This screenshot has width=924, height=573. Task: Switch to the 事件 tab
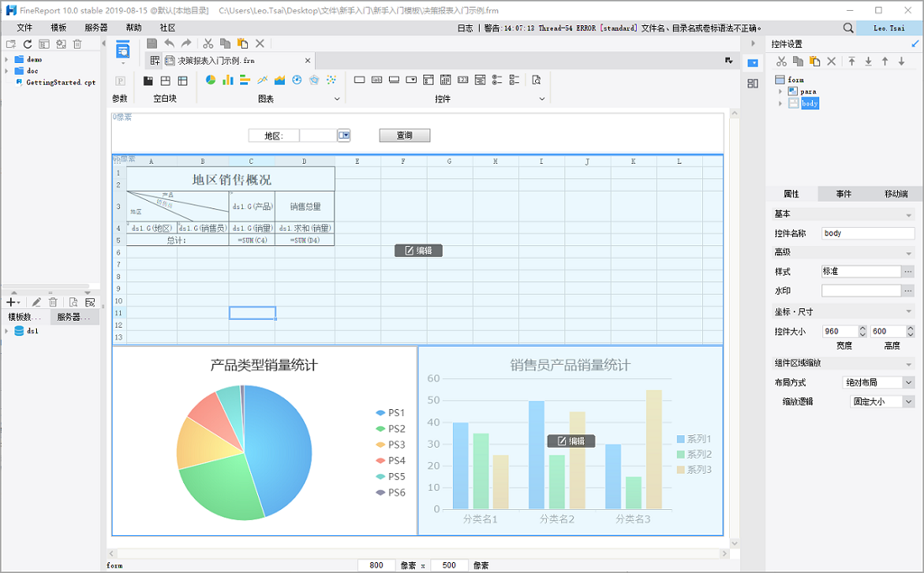(844, 194)
